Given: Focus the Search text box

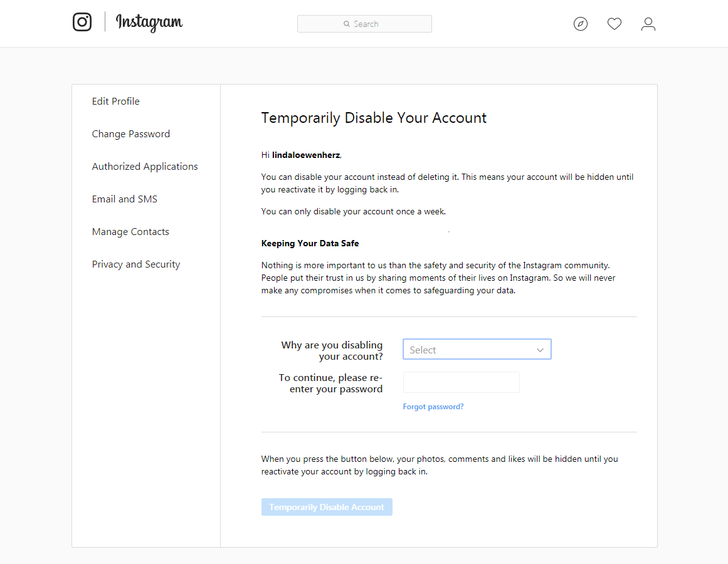Looking at the screenshot, I should 376,24.
